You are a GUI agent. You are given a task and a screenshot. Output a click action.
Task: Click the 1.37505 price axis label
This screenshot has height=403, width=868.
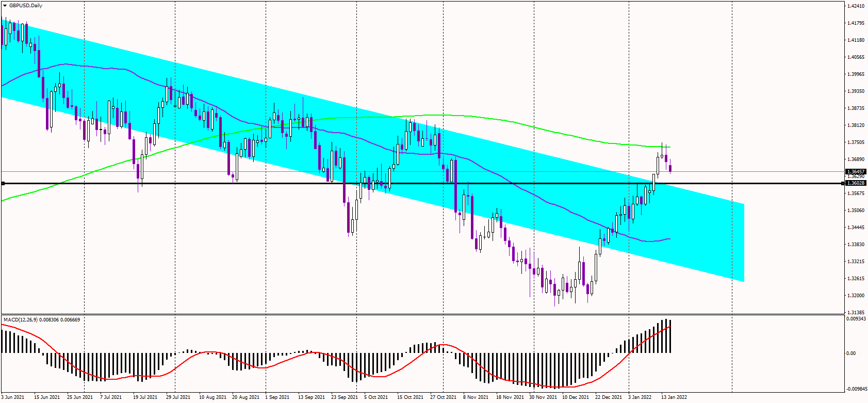pos(856,142)
